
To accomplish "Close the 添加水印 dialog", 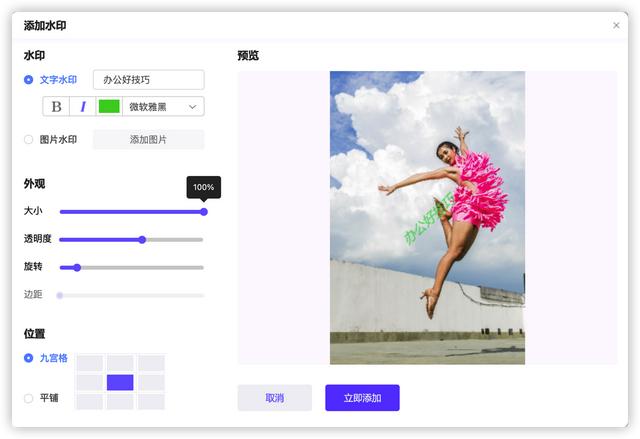I will [616, 26].
